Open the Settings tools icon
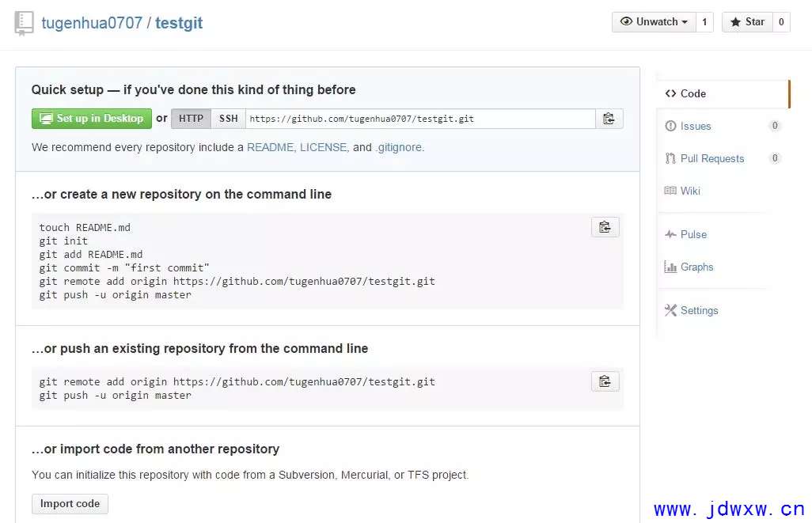Screen dimensions: 812x523 coord(670,310)
